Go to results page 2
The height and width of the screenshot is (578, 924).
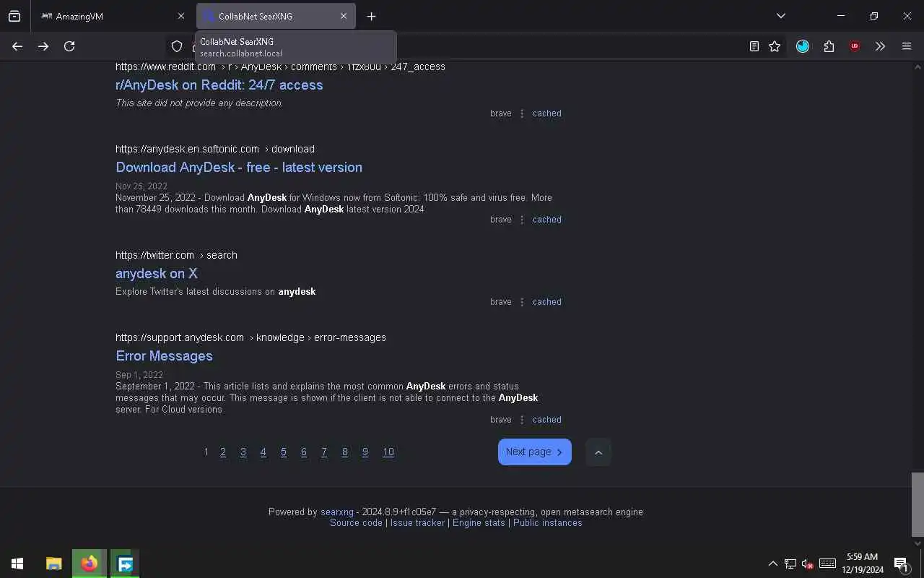click(223, 452)
